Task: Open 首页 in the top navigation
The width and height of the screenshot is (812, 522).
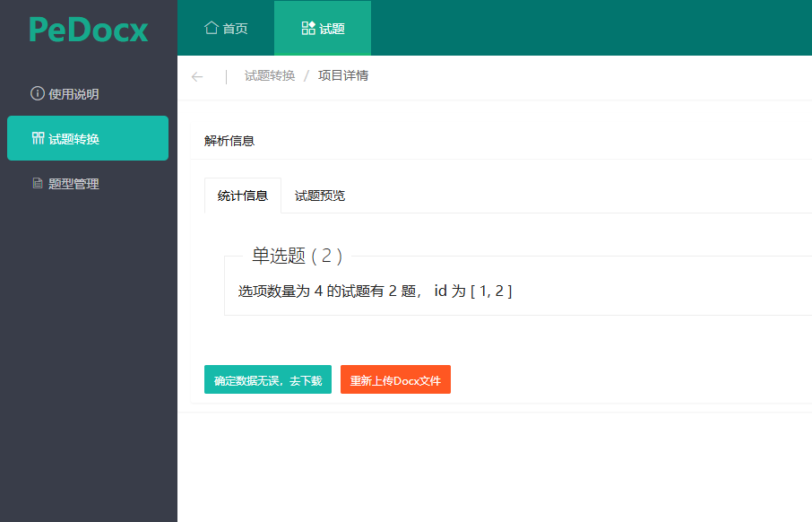Action: (x=226, y=28)
